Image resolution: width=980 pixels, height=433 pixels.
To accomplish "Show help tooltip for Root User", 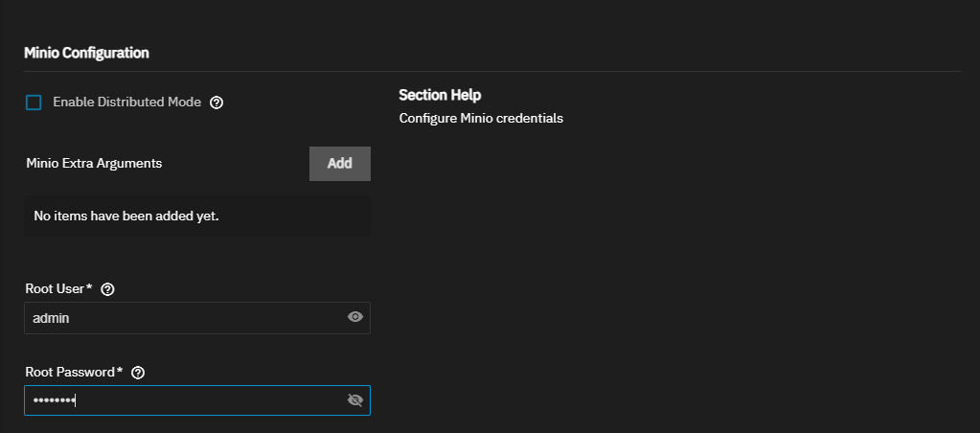I will tap(107, 289).
